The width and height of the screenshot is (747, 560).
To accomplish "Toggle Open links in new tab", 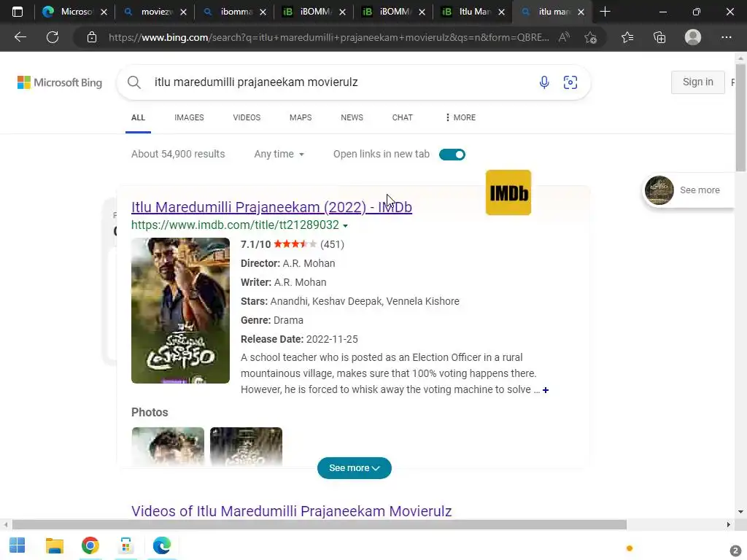I will click(x=452, y=155).
